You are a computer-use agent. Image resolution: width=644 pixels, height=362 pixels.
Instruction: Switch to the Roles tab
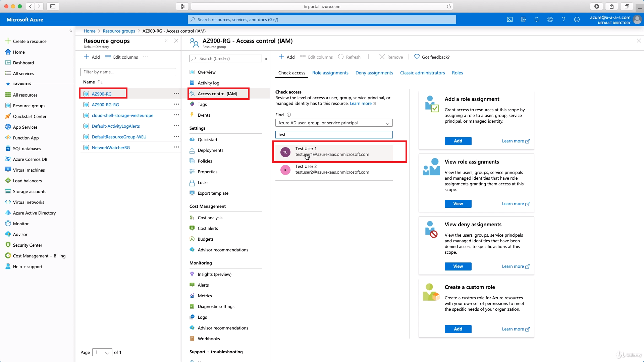coord(457,73)
